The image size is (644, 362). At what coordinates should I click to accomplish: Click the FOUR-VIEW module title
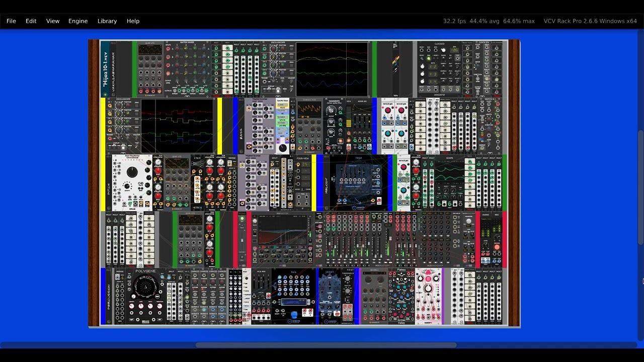click(303, 158)
